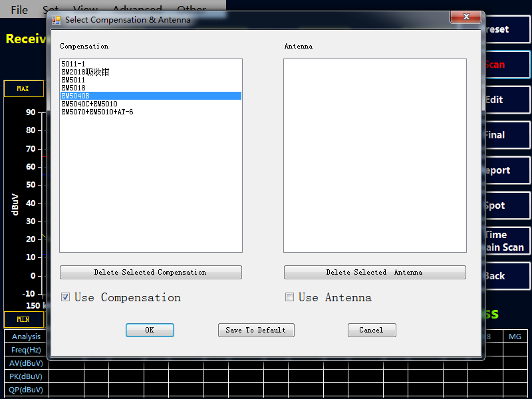Select the highlighted EM5040B entry

(75, 96)
